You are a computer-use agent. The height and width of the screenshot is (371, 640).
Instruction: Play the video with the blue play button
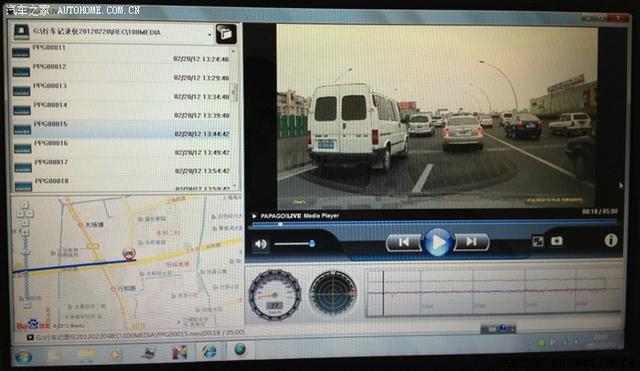[438, 242]
